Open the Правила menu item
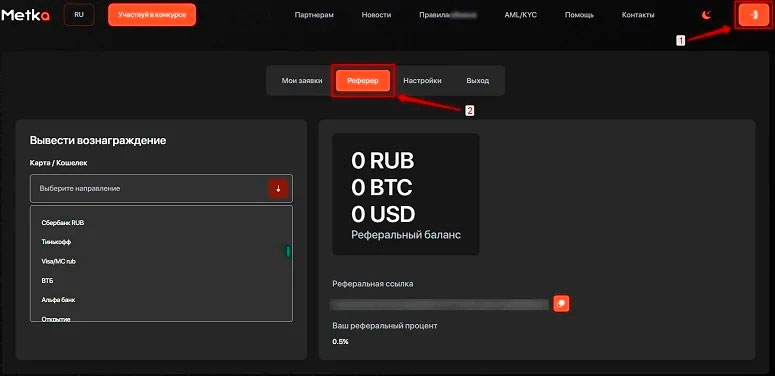 447,15
